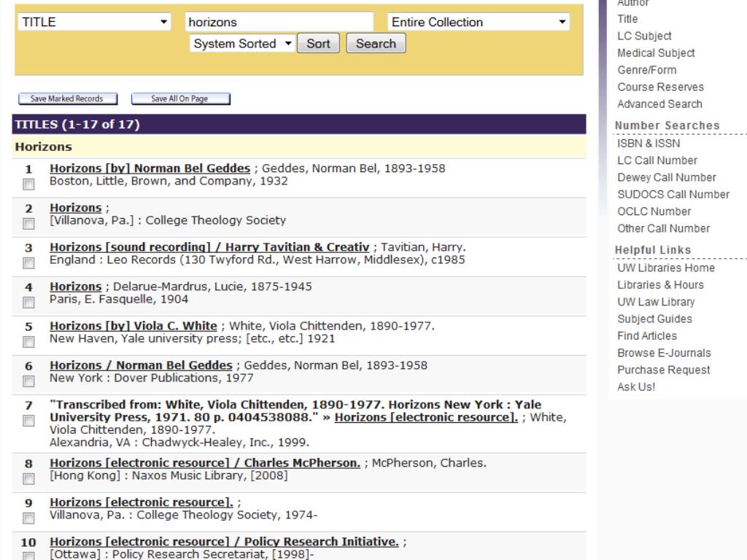Mark the checkbox for record 1
The image size is (747, 560).
(x=28, y=184)
